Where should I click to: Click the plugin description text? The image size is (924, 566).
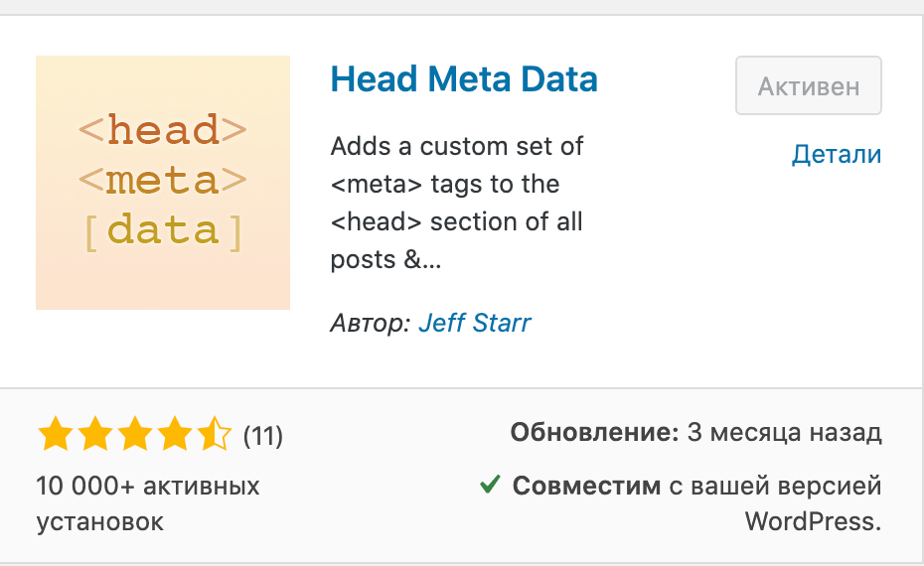coord(458,203)
